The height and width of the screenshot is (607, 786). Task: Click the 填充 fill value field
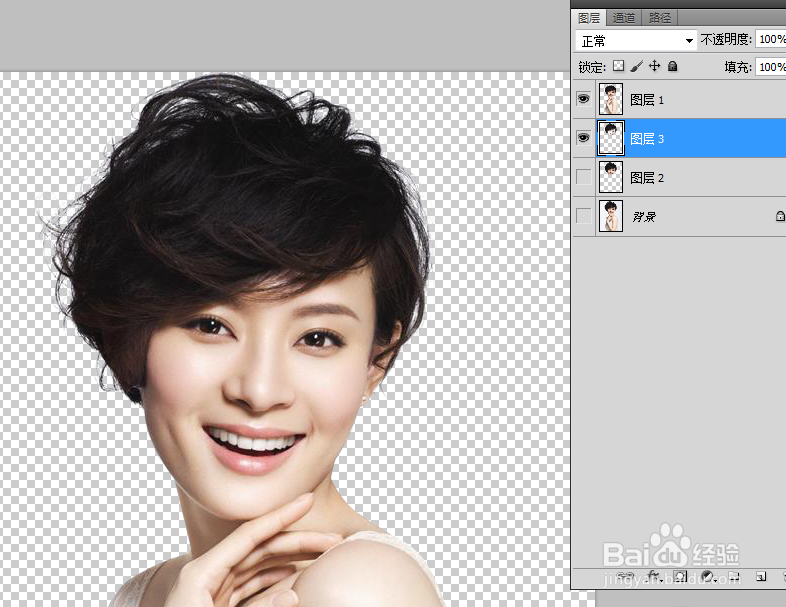[x=771, y=67]
